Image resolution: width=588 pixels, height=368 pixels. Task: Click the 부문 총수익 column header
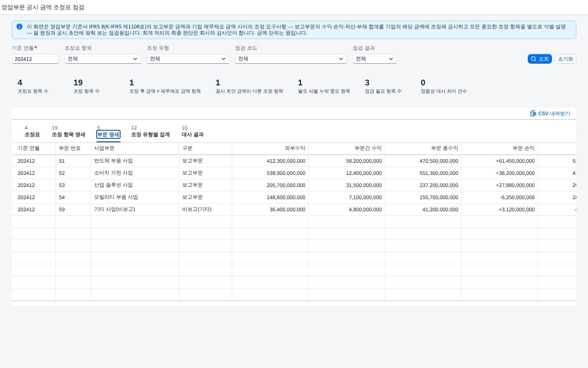click(x=423, y=148)
